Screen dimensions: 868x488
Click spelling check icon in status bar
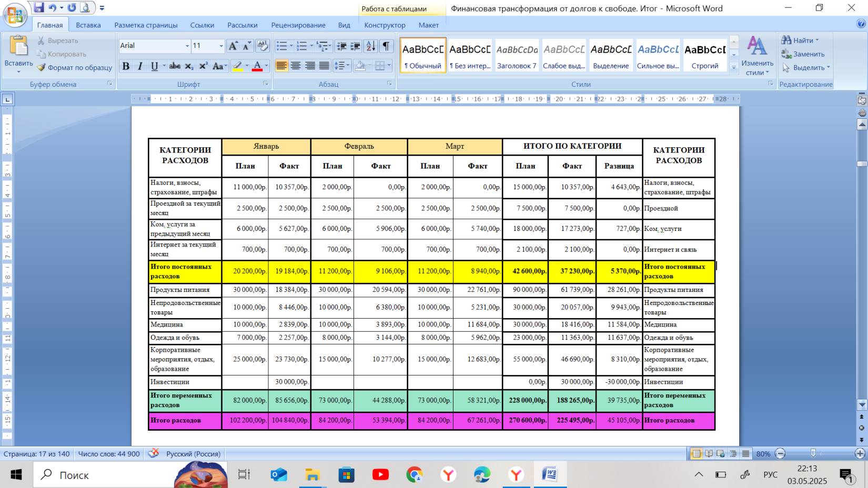153,453
